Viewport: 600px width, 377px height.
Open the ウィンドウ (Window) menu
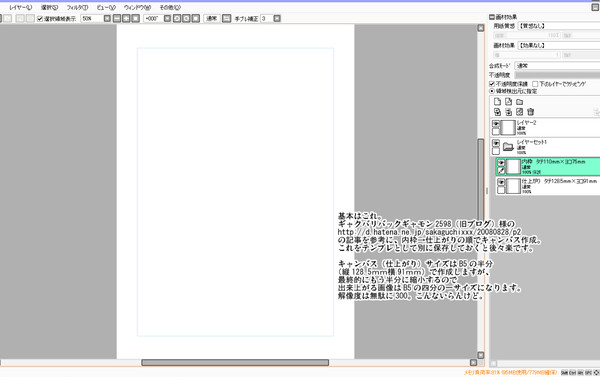click(x=137, y=8)
